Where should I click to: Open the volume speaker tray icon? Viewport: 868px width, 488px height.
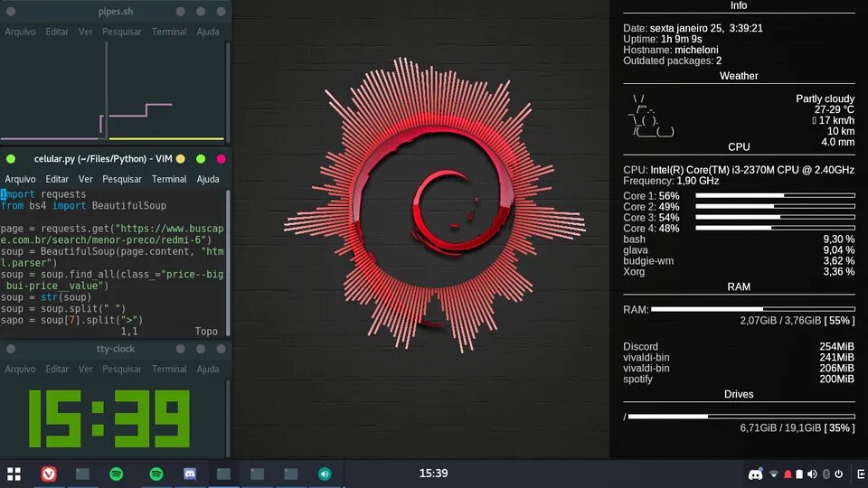812,474
